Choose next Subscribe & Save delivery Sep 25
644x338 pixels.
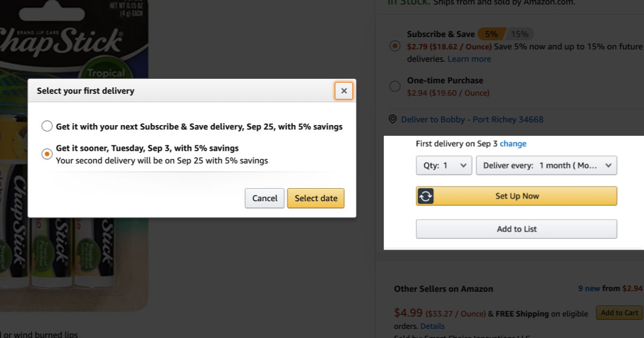point(47,127)
